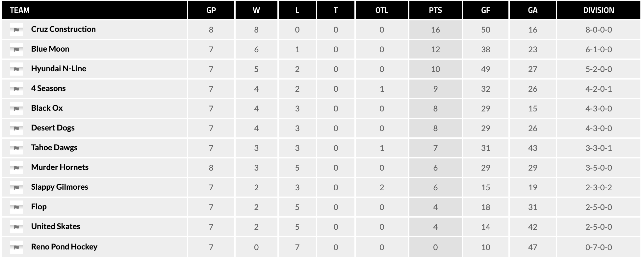
Task: Click the TEAM column header
Action: [20, 10]
